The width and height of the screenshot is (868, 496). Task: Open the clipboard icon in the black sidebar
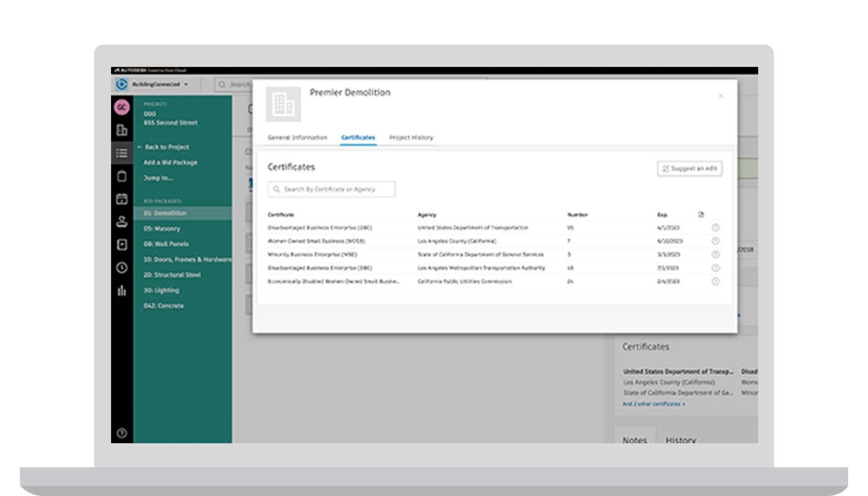(122, 175)
